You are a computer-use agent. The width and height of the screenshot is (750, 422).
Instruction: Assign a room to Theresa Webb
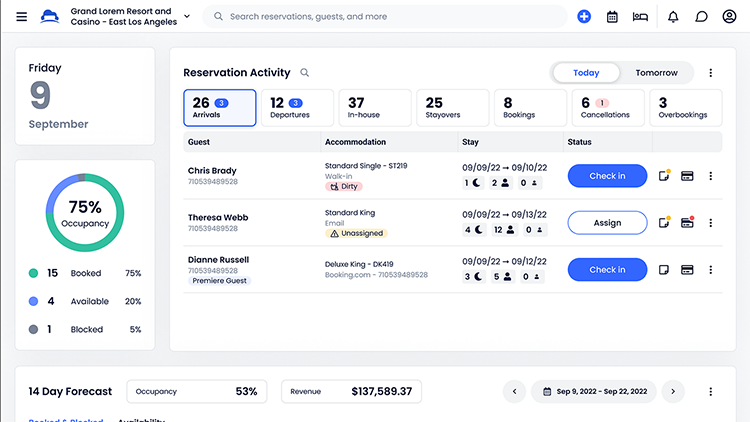click(x=607, y=223)
